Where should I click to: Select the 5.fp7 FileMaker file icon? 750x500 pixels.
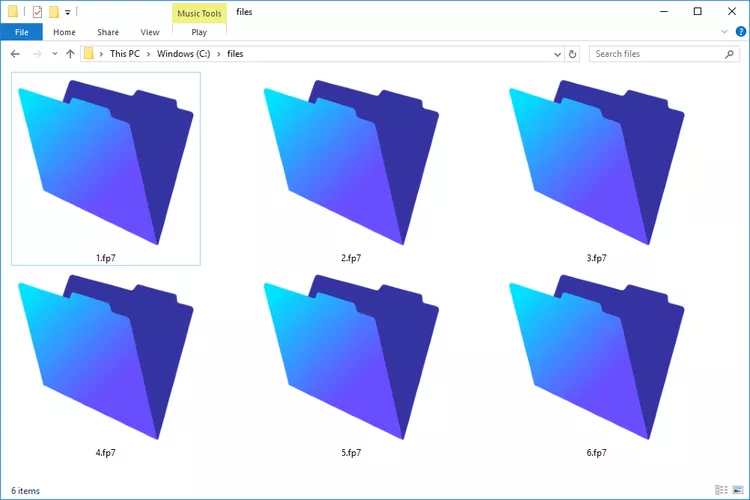click(x=351, y=357)
